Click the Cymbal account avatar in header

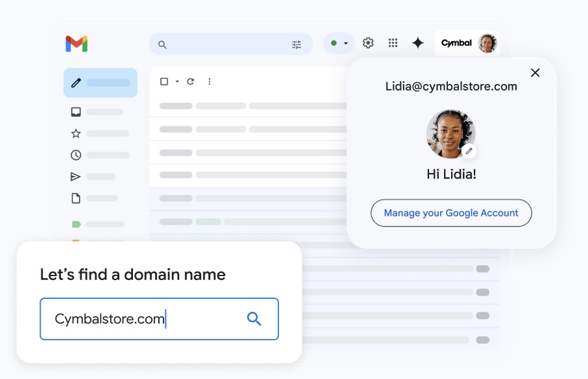click(488, 43)
